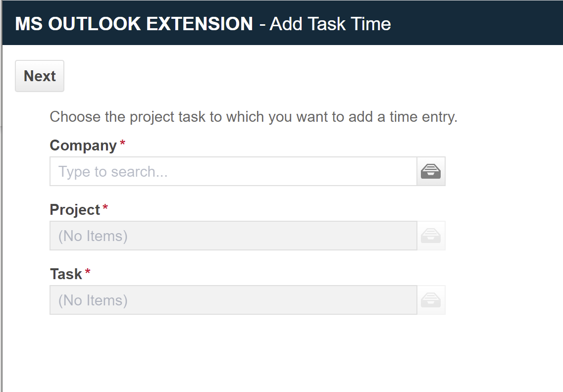Image resolution: width=563 pixels, height=392 pixels.
Task: Open the Project '(No Items)' combo box
Action: [233, 236]
